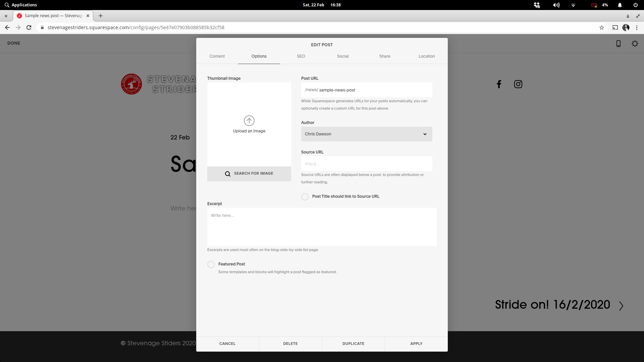Click the Source URL input field

pos(367,164)
